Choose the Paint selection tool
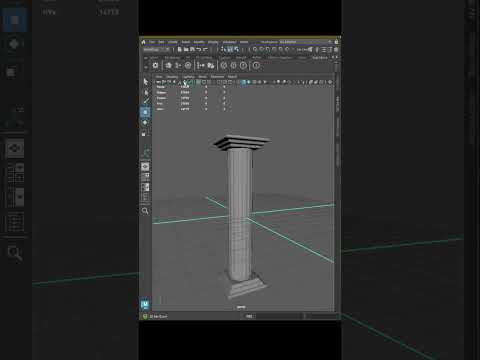The width and height of the screenshot is (480, 360). [x=145, y=101]
